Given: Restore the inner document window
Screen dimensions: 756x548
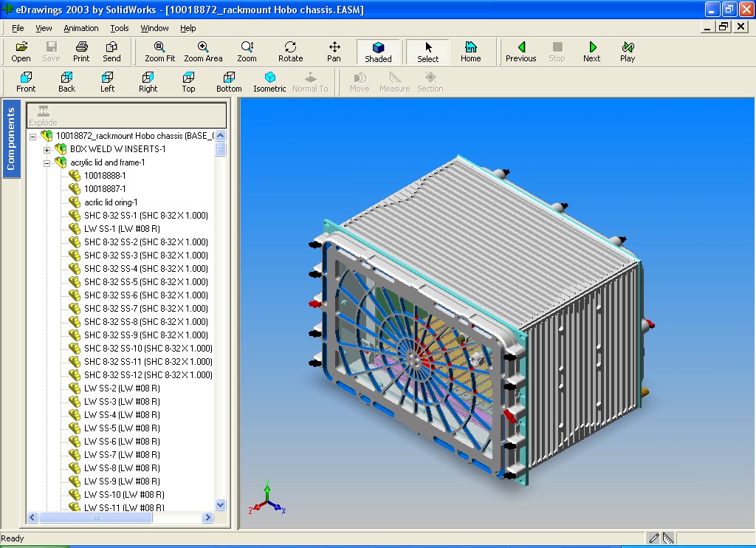Looking at the screenshot, I should point(724,27).
